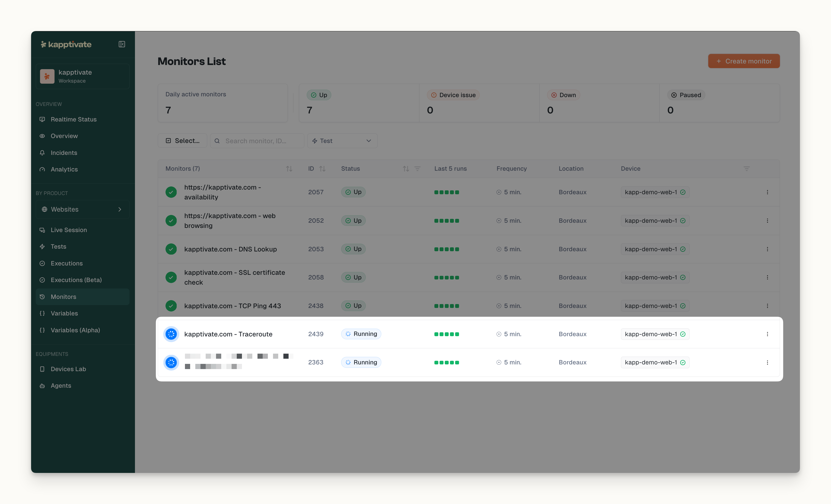Open the Executions page

tap(82, 263)
